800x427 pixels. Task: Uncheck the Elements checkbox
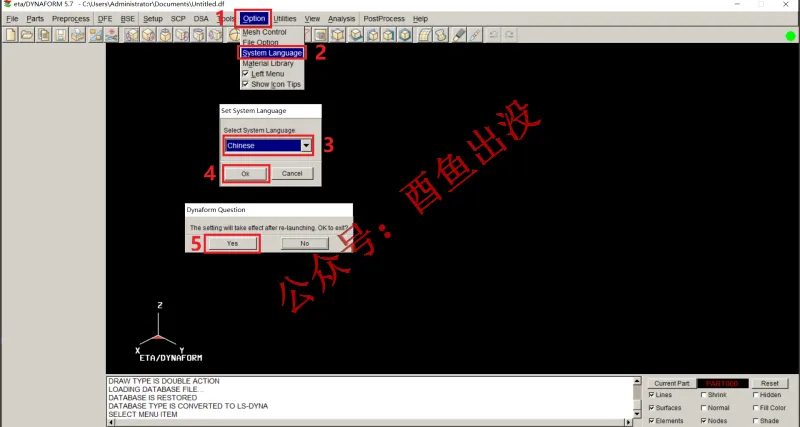click(x=652, y=421)
